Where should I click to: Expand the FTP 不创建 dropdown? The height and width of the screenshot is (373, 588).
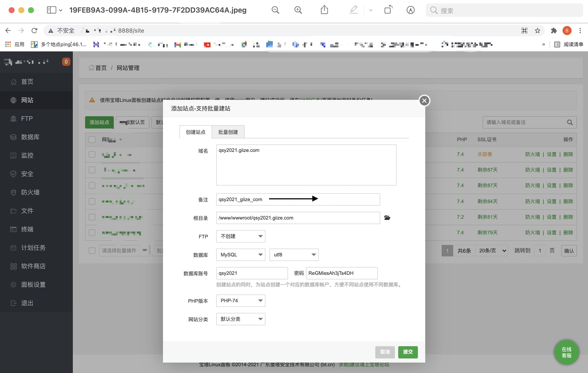point(240,236)
